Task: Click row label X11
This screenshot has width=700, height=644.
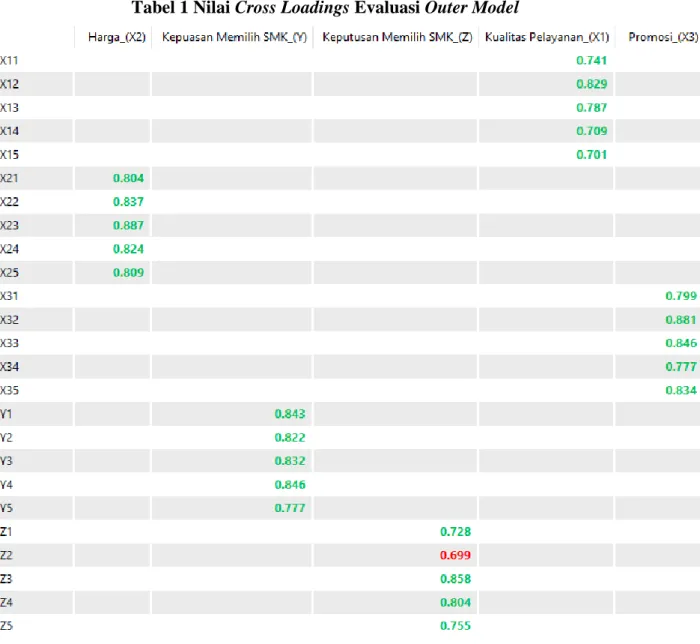Action: tap(9, 61)
